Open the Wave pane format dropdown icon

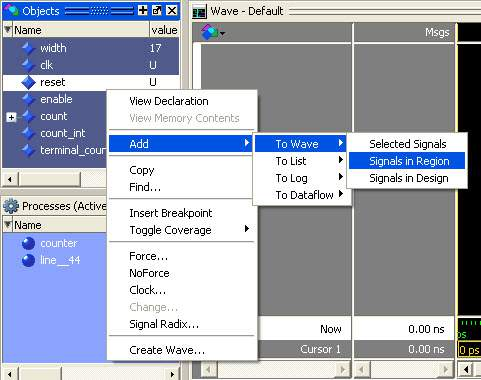tap(213, 32)
